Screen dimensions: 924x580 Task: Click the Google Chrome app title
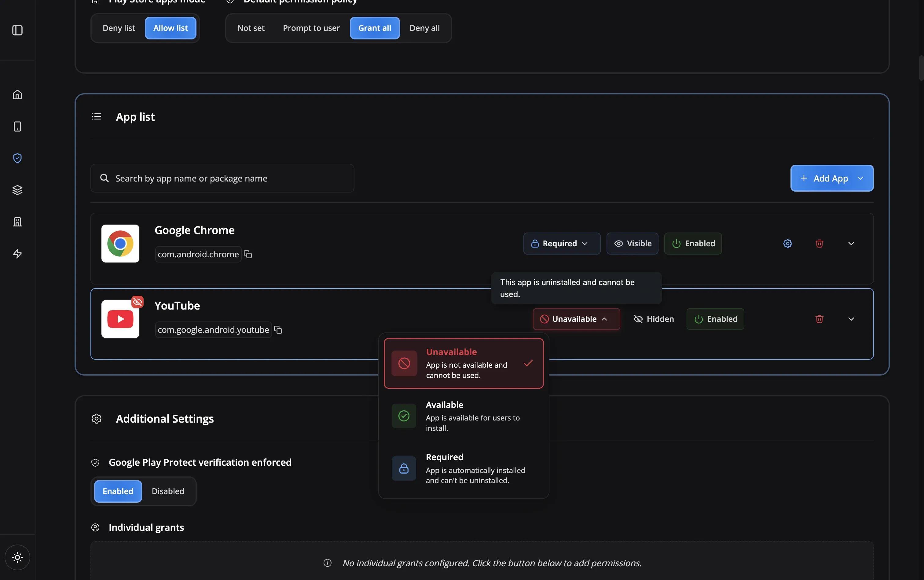(x=194, y=230)
